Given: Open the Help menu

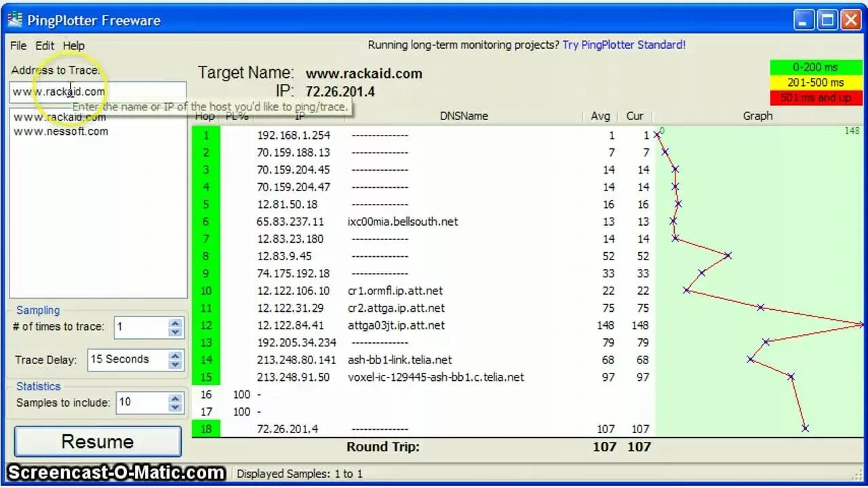Looking at the screenshot, I should [x=74, y=45].
